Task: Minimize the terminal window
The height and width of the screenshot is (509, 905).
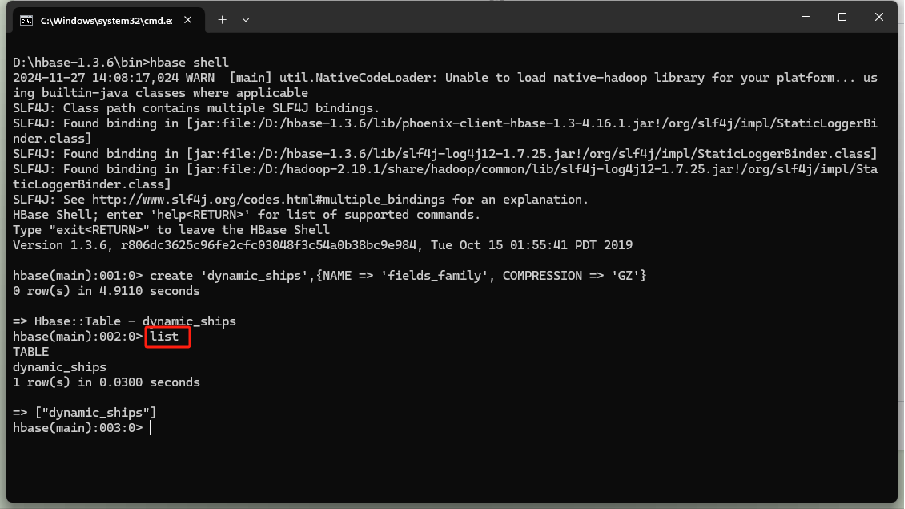Action: point(806,17)
